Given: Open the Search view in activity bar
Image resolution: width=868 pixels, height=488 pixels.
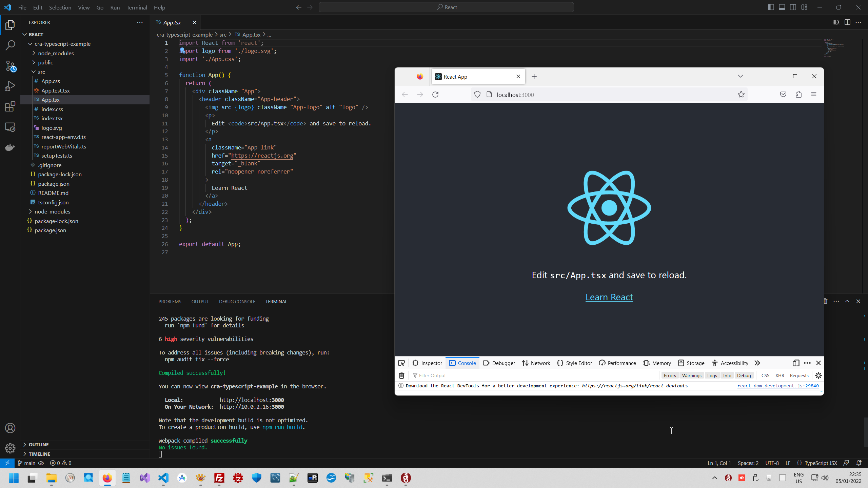Looking at the screenshot, I should click(10, 45).
